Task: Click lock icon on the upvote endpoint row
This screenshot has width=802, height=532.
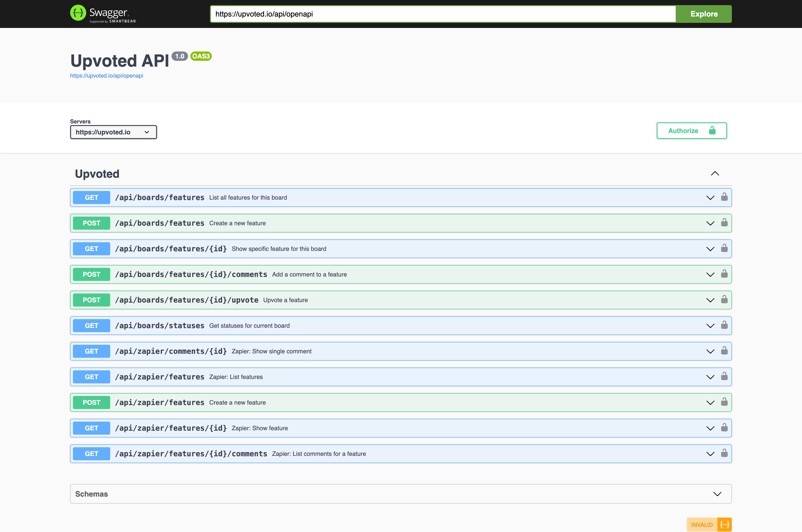Action: tap(724, 300)
